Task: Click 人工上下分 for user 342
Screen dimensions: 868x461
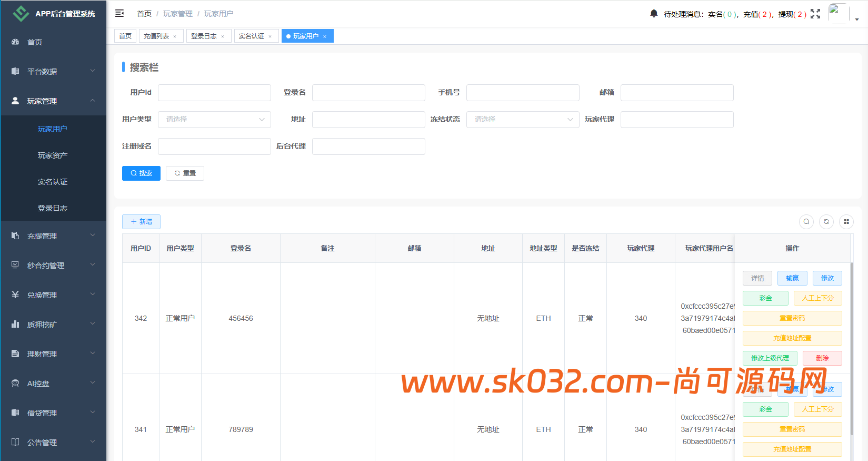Action: coord(818,298)
